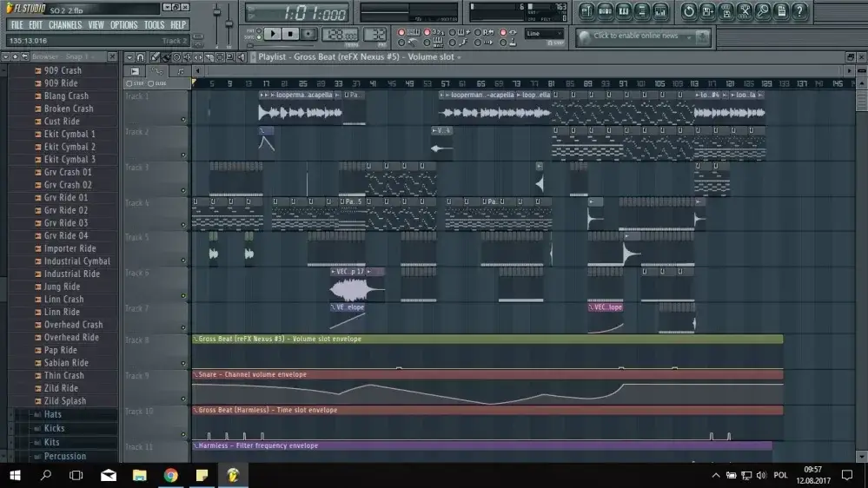Expand the Kicks folder in browser
868x488 pixels.
tap(54, 428)
